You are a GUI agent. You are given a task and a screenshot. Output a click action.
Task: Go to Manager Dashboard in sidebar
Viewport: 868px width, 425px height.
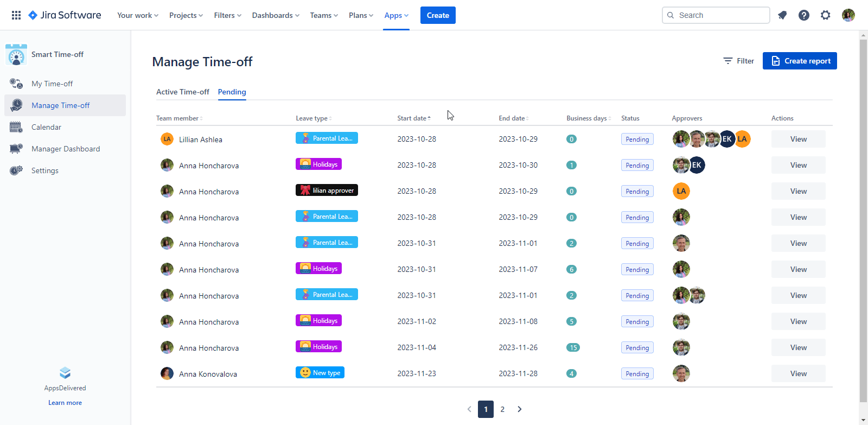point(66,149)
